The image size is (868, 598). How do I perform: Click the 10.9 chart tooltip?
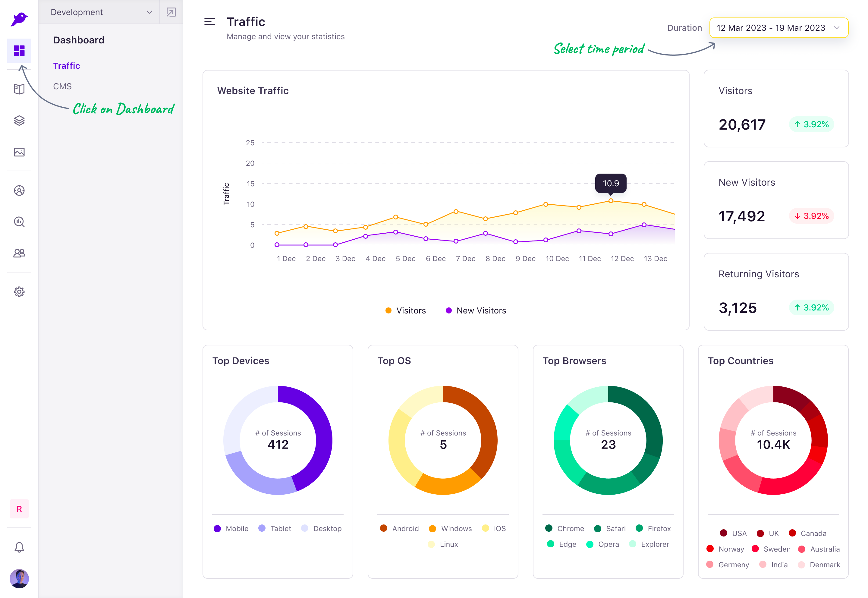(x=611, y=183)
